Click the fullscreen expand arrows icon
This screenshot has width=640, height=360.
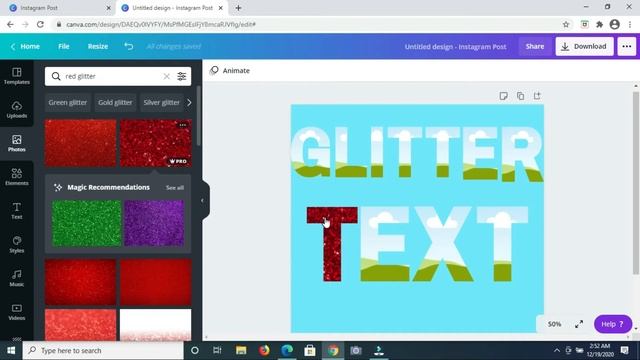(579, 324)
